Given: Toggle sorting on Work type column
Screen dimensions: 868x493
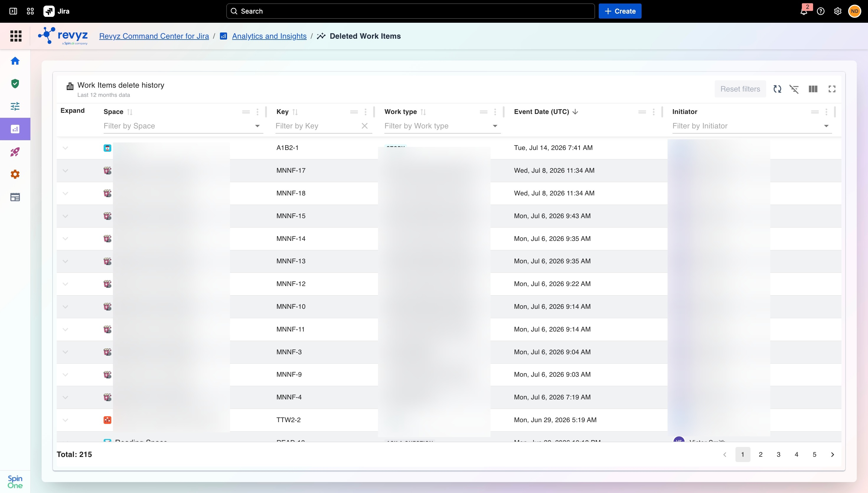Looking at the screenshot, I should 423,112.
